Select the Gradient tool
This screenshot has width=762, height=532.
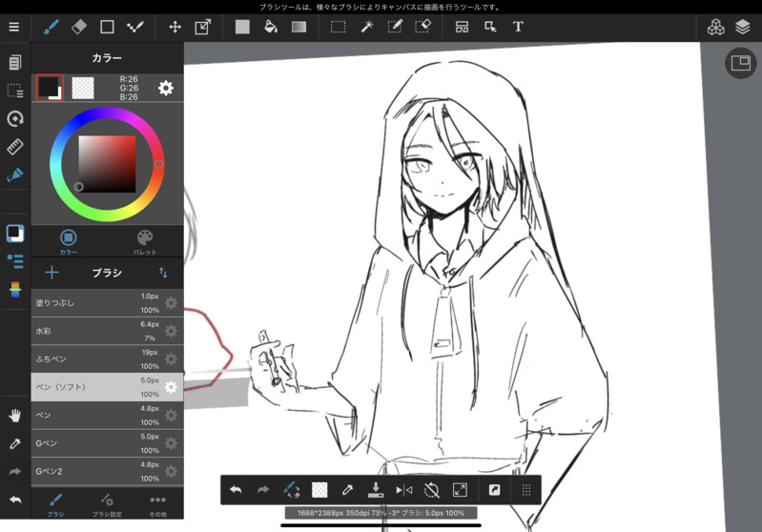pyautogui.click(x=299, y=27)
